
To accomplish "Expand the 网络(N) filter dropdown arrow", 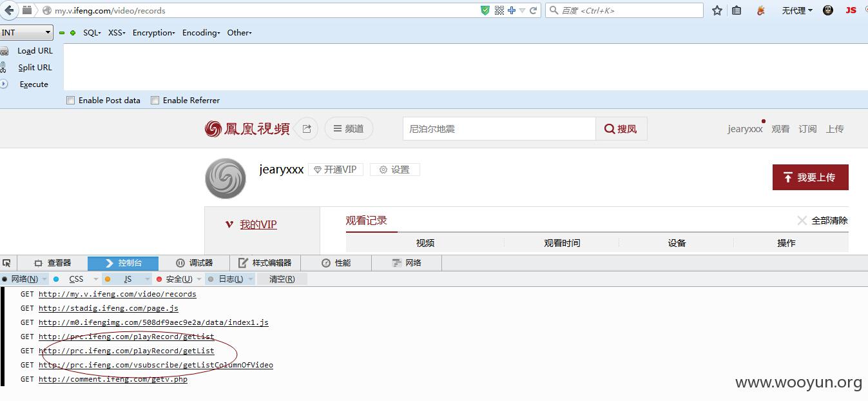I will (x=44, y=279).
